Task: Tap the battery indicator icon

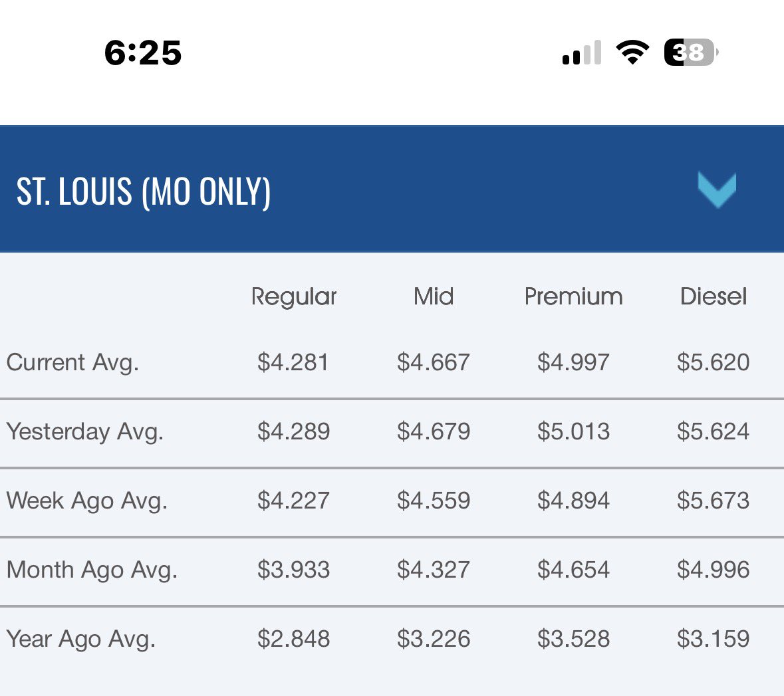Action: (x=691, y=52)
